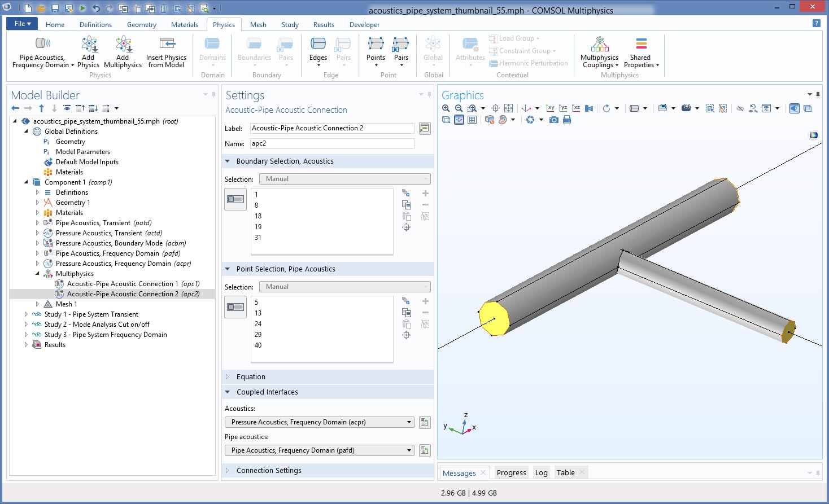Switch to the XY view

pyautogui.click(x=550, y=108)
